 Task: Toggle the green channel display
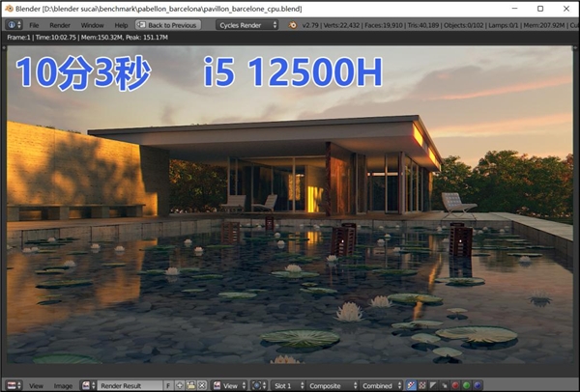tap(467, 385)
